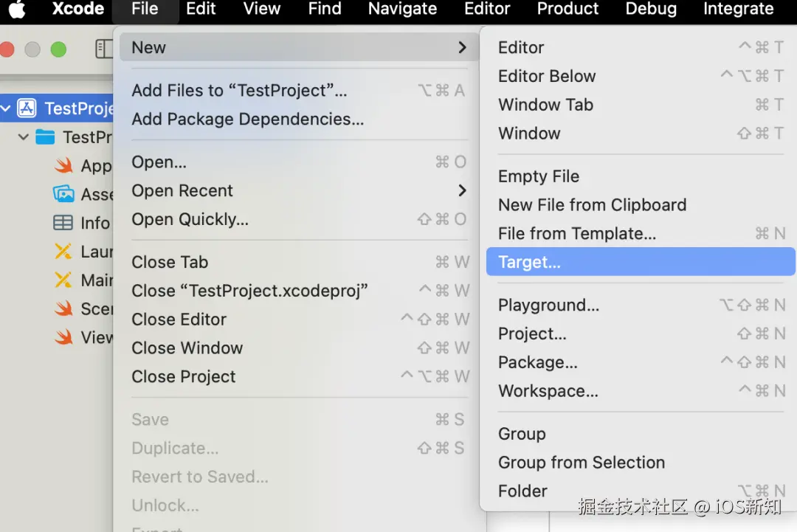Toggle the navigator sidebar icon
Screen dimensions: 797x532
pos(103,49)
